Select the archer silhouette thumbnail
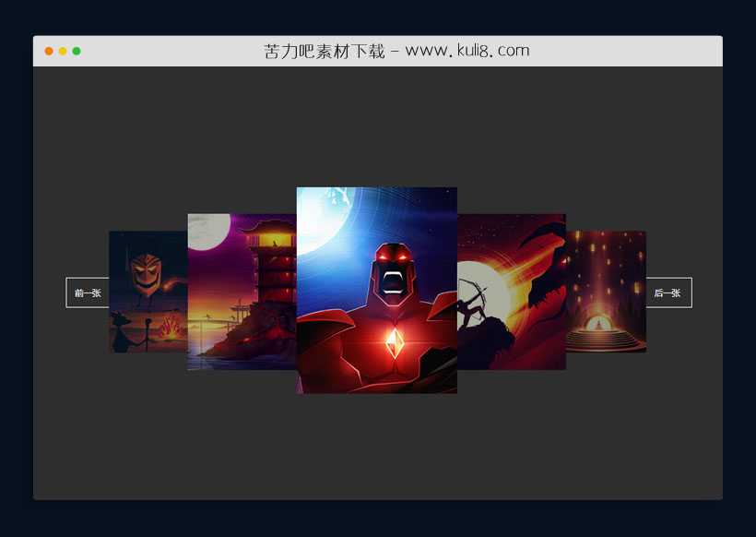756x537 pixels. click(x=512, y=292)
